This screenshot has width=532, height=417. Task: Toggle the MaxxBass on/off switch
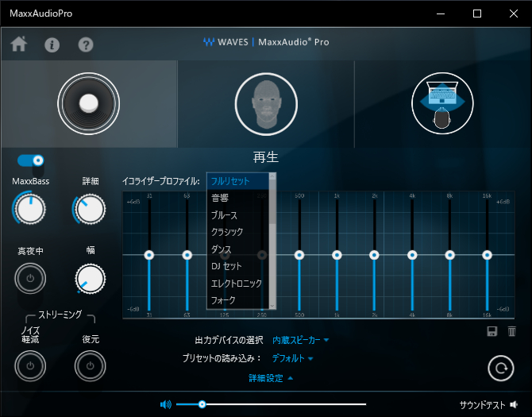click(31, 160)
